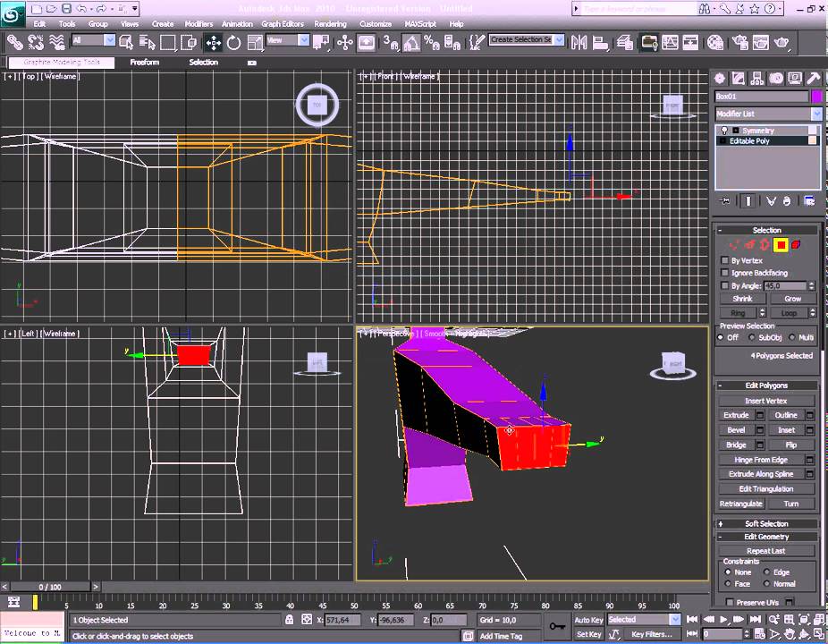Click the Select and Link chain icon
This screenshot has height=644, width=828.
click(14, 42)
